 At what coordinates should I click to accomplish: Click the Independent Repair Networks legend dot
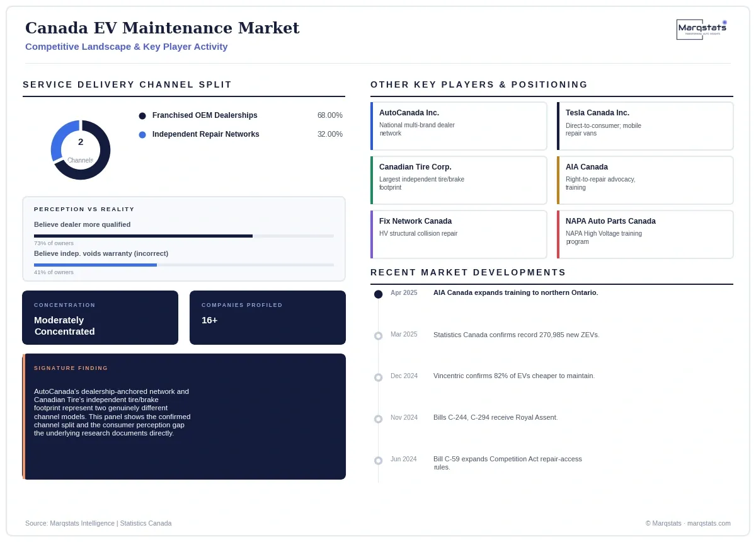coord(142,135)
